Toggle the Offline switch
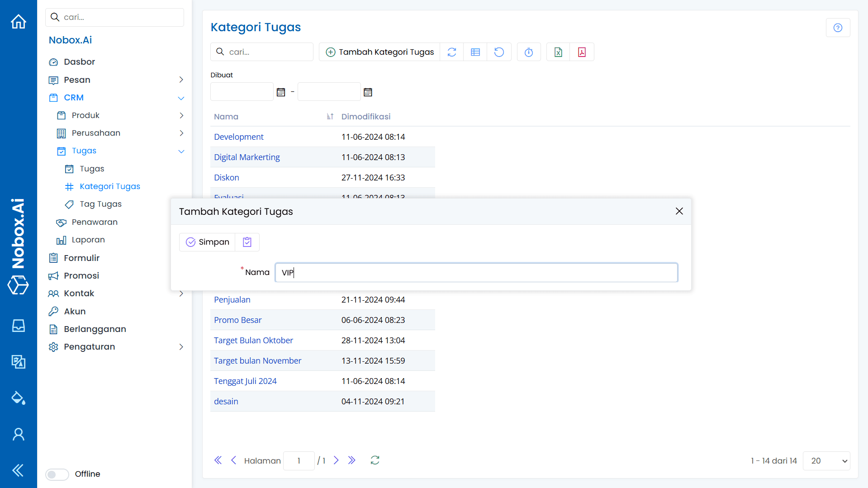 point(57,474)
